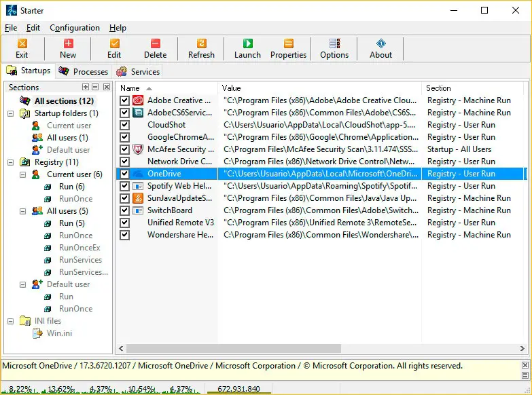Disable McAfee Security startup checkbox
532x395 pixels.
tap(124, 149)
